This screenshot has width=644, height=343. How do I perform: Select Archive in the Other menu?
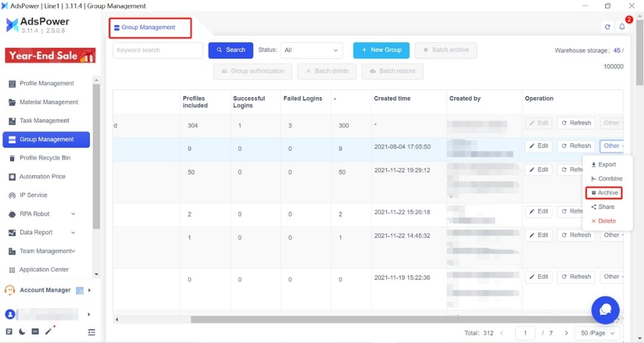[603, 193]
